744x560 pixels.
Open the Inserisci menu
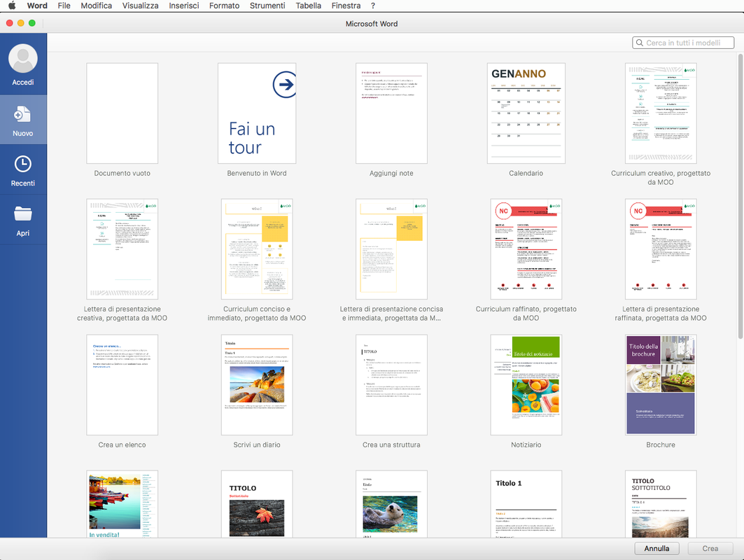(x=184, y=6)
